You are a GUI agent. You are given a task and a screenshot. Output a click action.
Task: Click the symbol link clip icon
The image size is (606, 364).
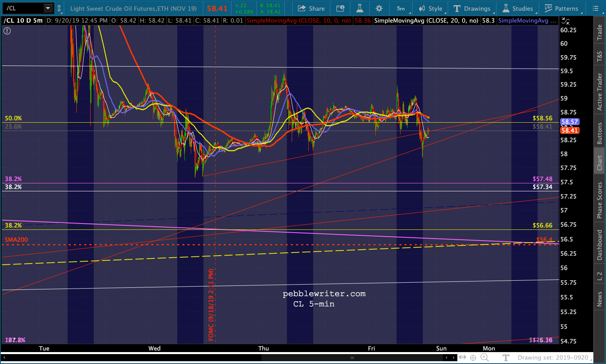[59, 8]
